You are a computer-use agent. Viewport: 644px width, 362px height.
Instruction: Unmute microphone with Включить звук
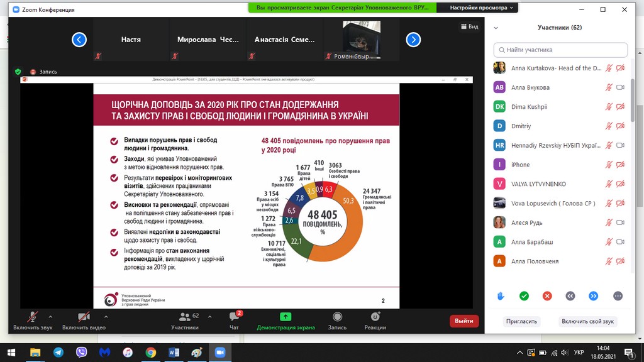click(x=33, y=320)
